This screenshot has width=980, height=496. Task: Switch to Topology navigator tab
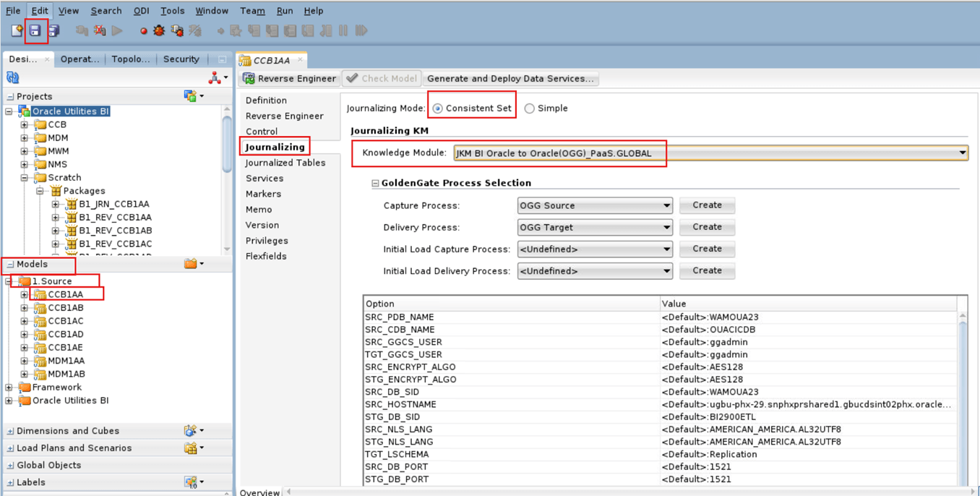click(131, 59)
